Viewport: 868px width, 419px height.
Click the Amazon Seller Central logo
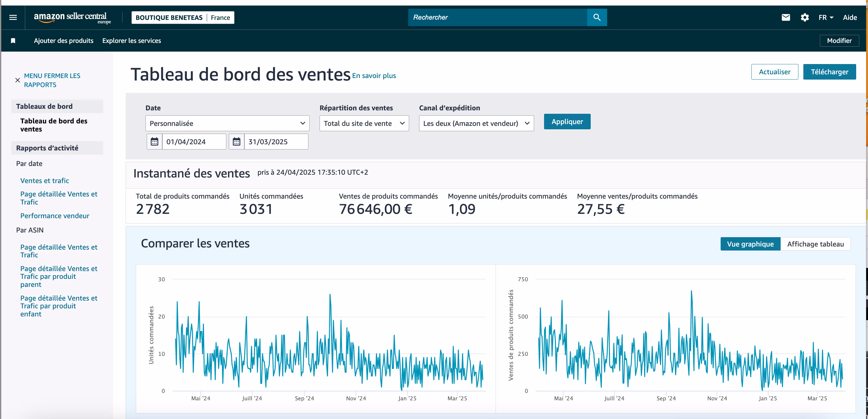tap(72, 17)
